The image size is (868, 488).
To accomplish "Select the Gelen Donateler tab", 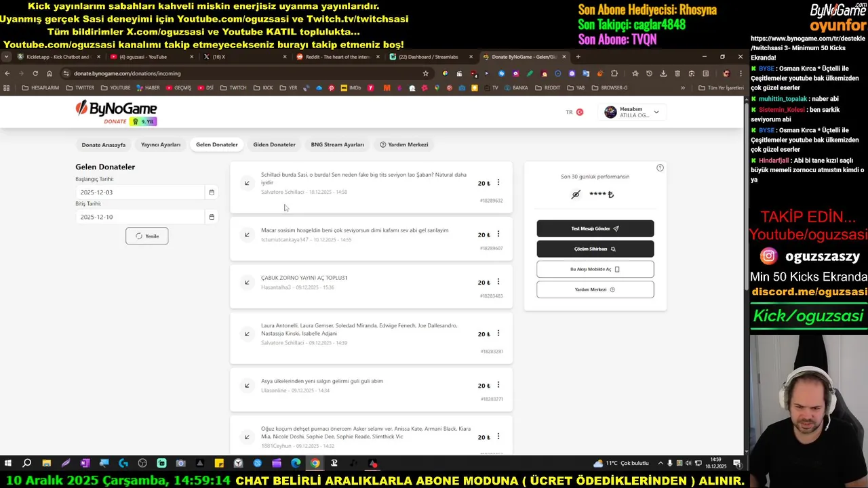I will [x=217, y=144].
